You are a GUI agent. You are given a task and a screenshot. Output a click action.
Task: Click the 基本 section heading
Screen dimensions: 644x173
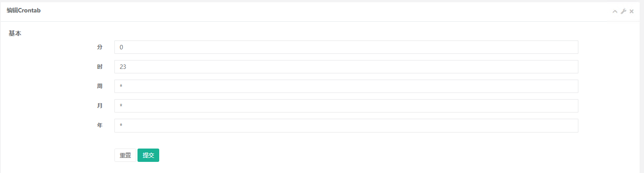tap(15, 33)
